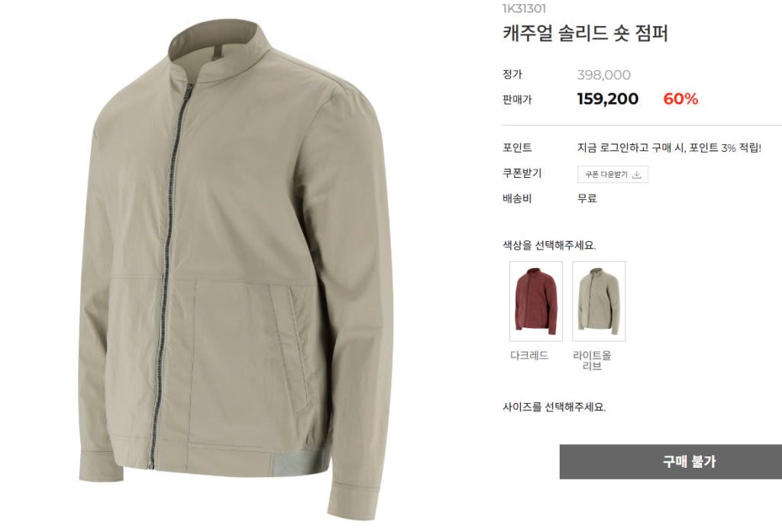This screenshot has width=782, height=532.
Task: Open the large beige jacket product image
Action: 236,266
